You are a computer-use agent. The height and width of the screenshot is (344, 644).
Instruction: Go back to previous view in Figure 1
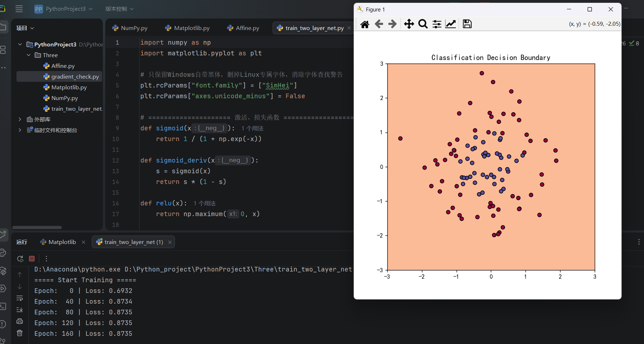click(x=379, y=24)
